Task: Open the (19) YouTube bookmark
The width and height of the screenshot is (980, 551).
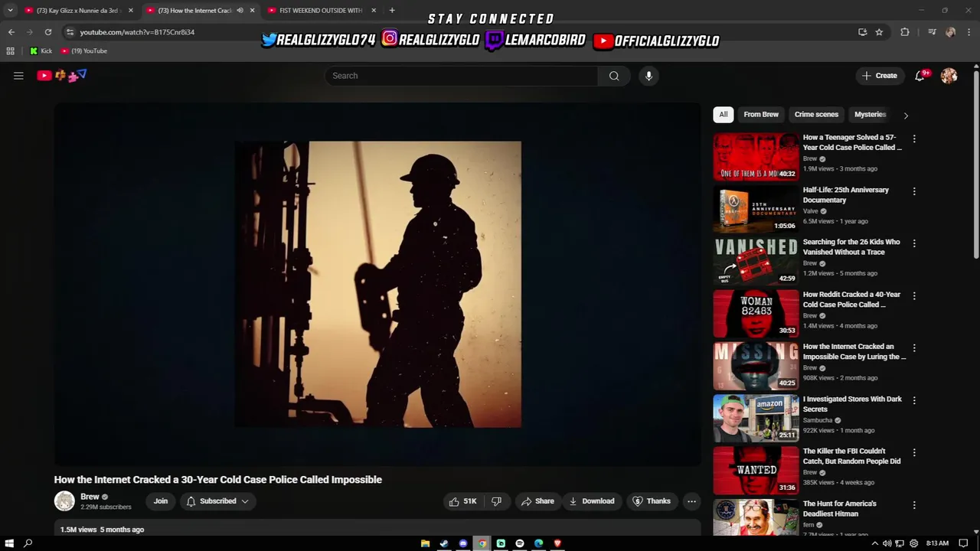Action: tap(84, 51)
